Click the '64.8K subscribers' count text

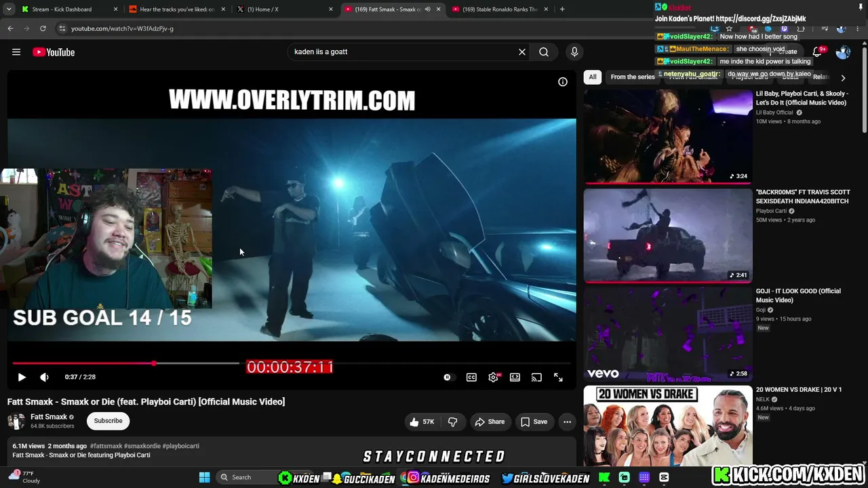click(52, 426)
